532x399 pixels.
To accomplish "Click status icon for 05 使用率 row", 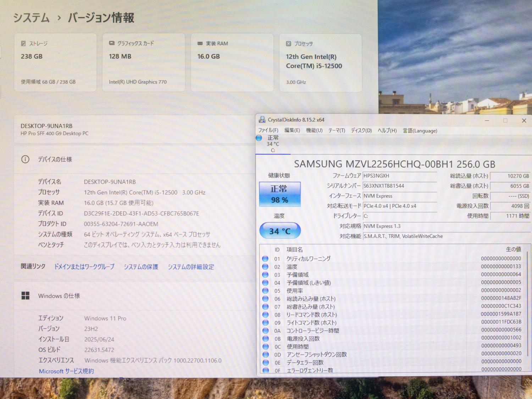I will tap(265, 290).
